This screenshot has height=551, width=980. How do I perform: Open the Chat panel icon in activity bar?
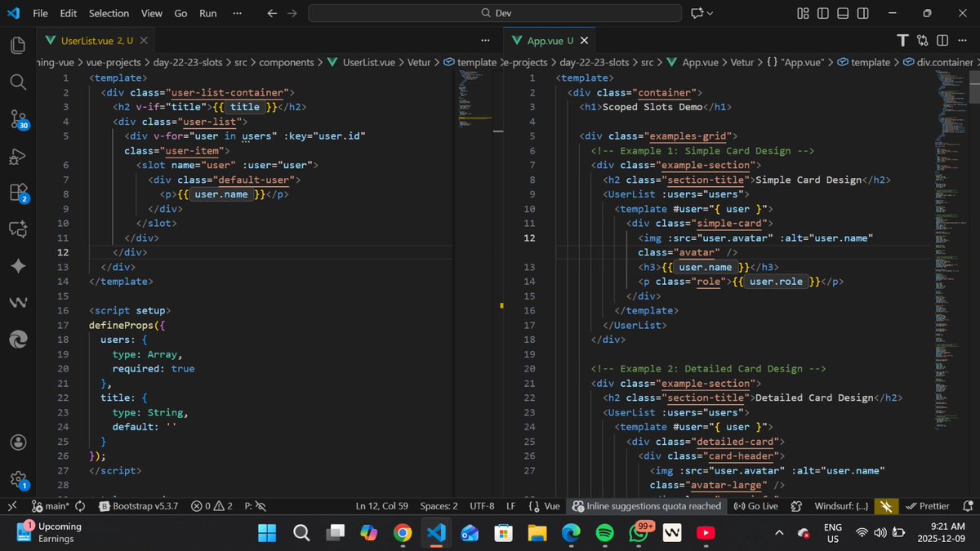click(18, 229)
